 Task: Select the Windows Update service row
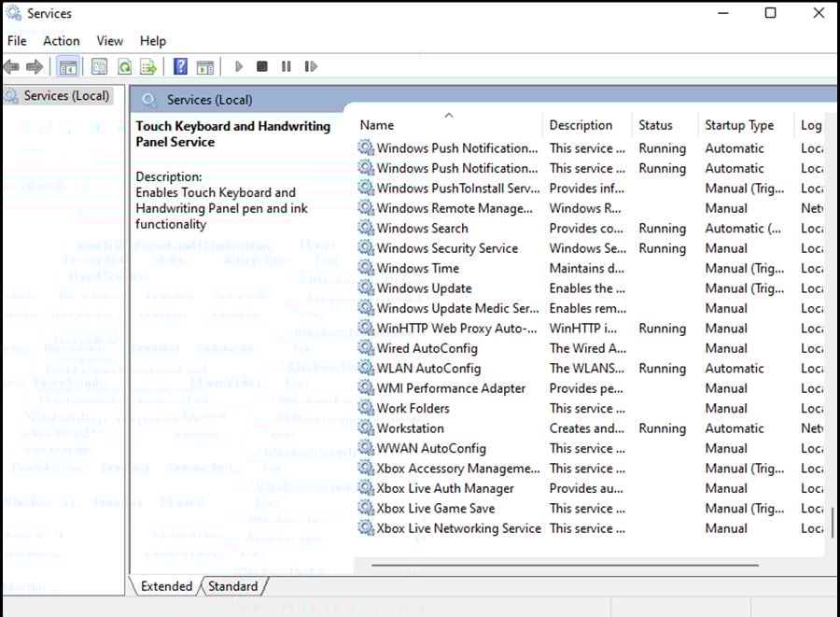coord(591,288)
